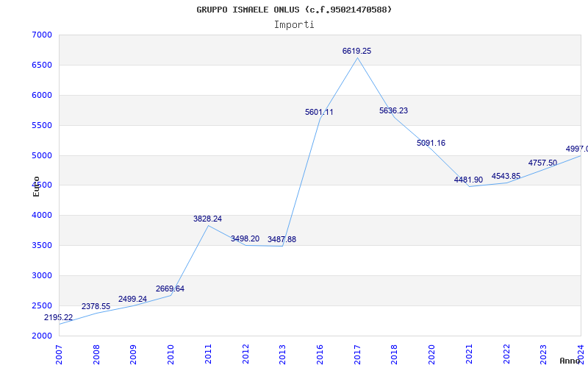588x368 pixels.
Task: Click the 4543.85 value label
Action: (506, 176)
